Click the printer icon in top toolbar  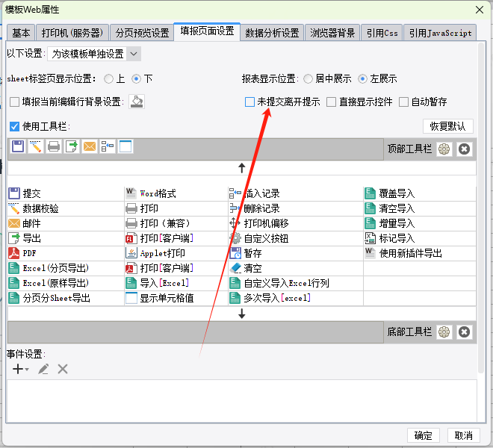54,147
